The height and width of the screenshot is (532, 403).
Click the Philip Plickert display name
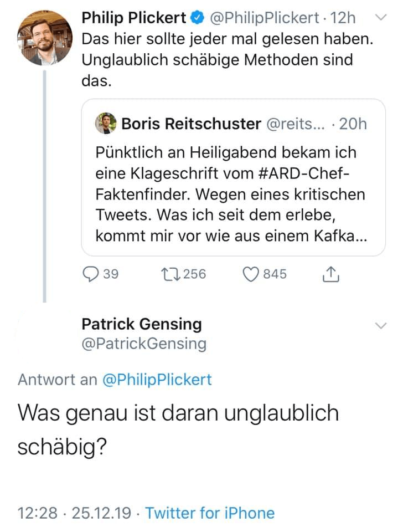coord(134,18)
